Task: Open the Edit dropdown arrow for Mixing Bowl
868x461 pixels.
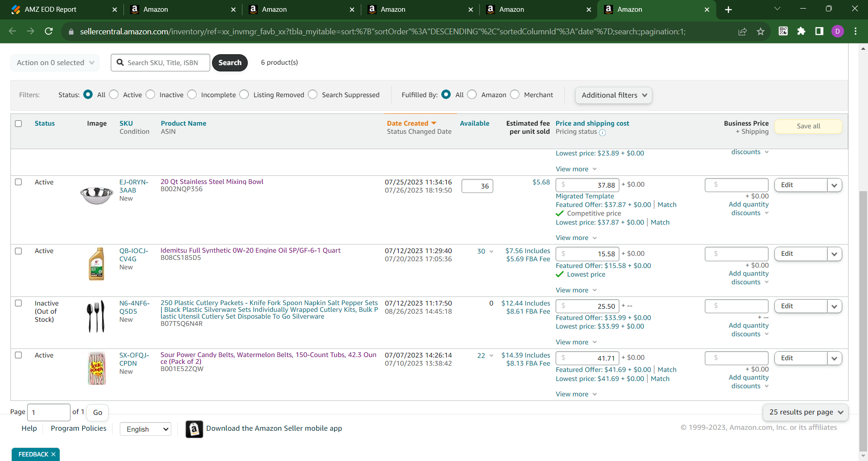Action: click(835, 185)
